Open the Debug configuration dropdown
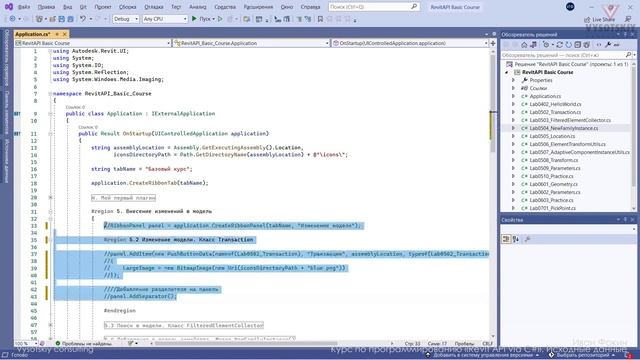640x360 pixels. pos(126,19)
